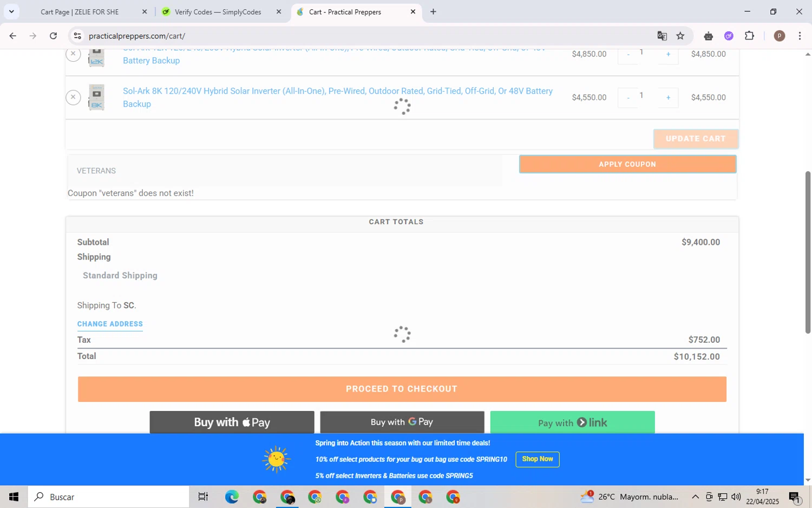
Task: Decrease Sol-Ark 8K quantity
Action: coord(628,97)
